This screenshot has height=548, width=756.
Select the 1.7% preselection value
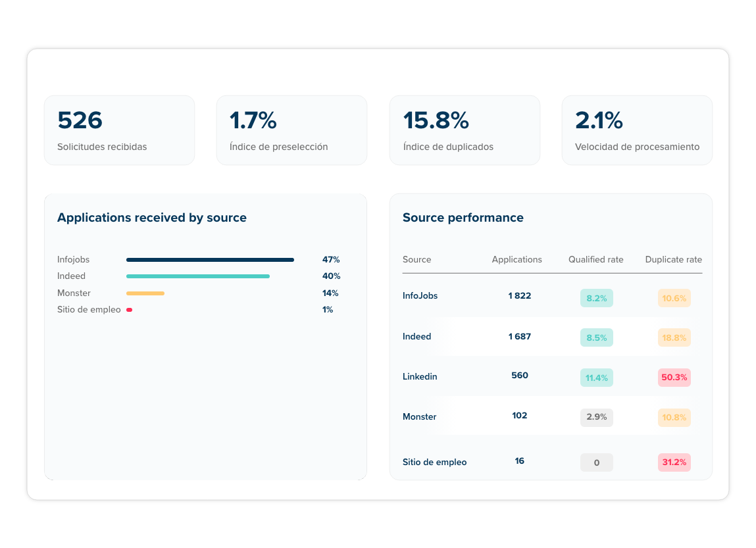(253, 120)
